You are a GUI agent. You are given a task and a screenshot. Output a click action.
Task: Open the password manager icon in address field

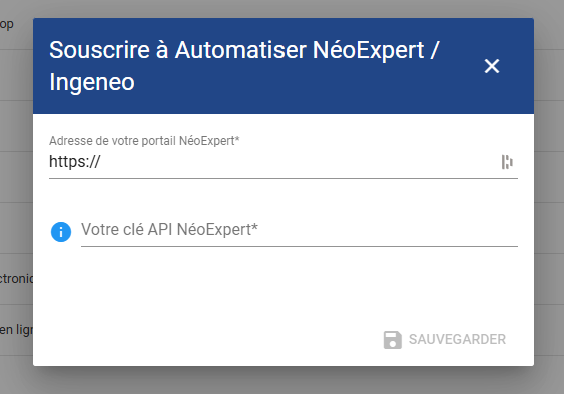pyautogui.click(x=507, y=162)
